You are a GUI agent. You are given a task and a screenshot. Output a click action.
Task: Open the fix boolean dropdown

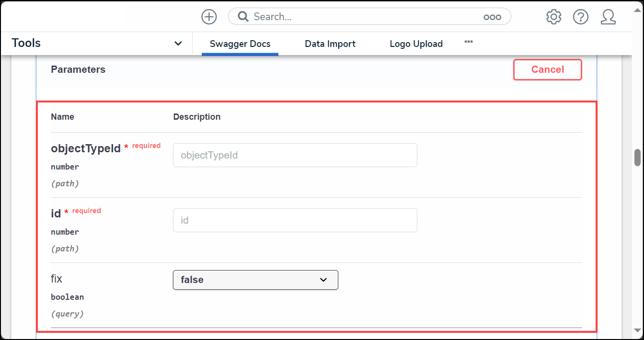(x=255, y=280)
